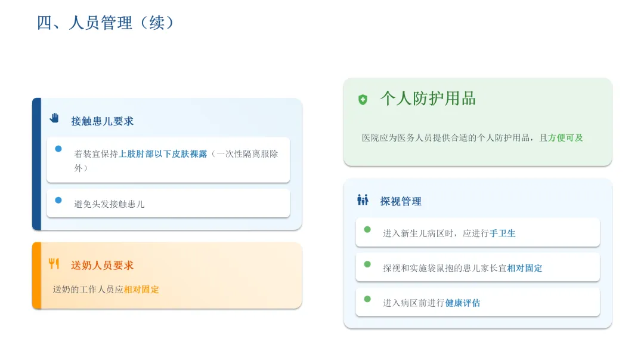Click the fork and knife icon
This screenshot has width=644, height=363.
(x=54, y=263)
